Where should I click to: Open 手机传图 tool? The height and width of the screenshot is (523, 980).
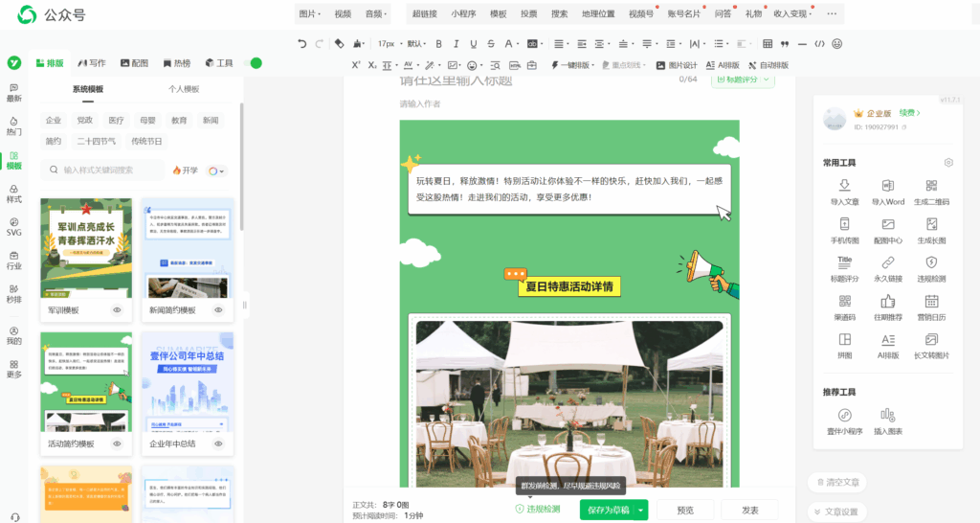click(844, 231)
